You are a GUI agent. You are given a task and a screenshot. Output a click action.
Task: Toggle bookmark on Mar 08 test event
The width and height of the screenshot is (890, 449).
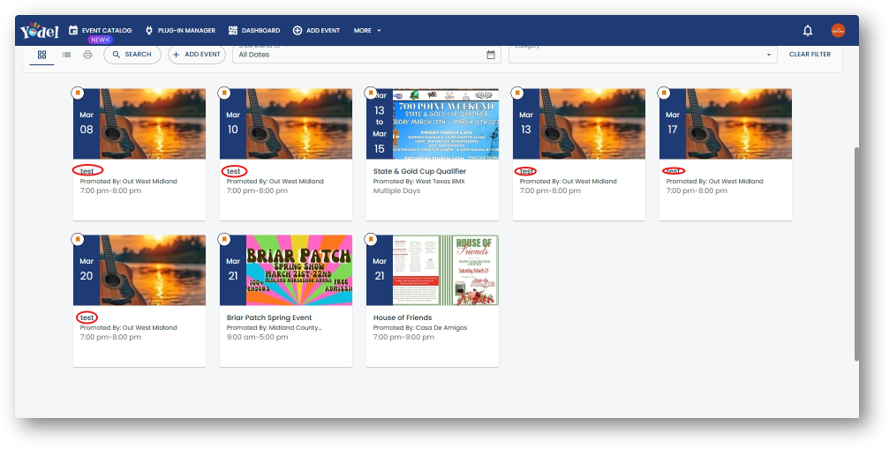point(78,93)
